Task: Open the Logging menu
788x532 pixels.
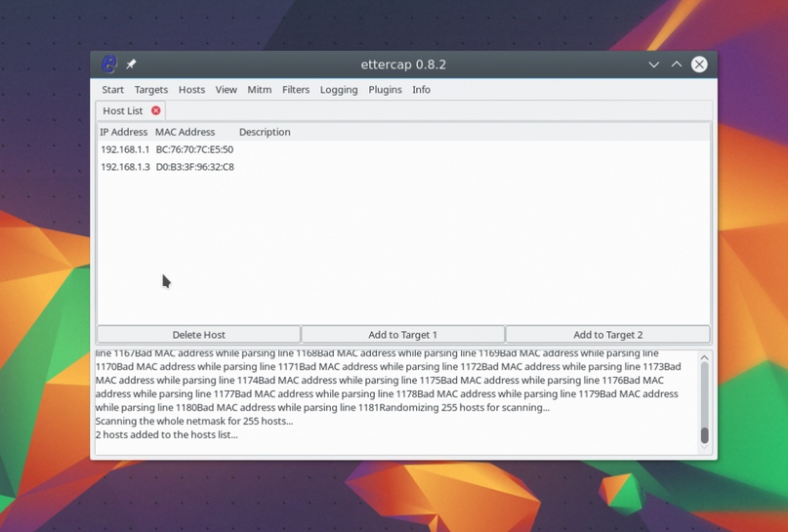Action: click(339, 90)
